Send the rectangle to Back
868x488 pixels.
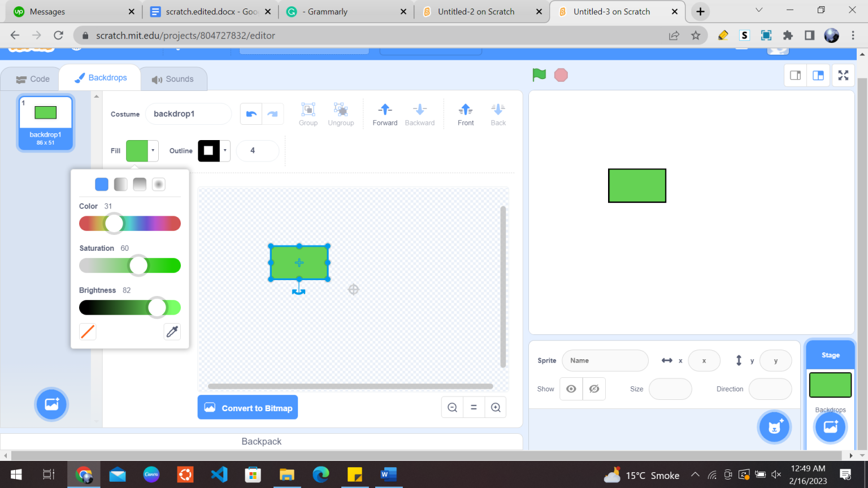(x=497, y=114)
